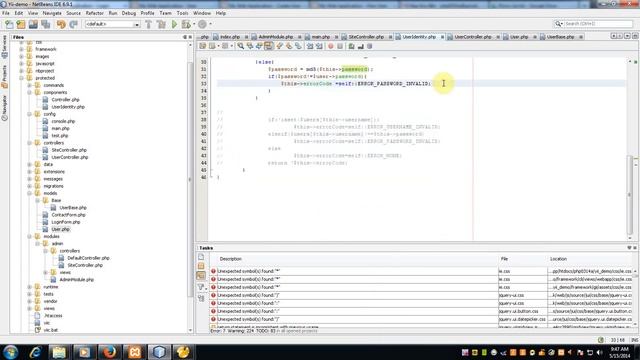Image resolution: width=640 pixels, height=360 pixels.
Task: Toggle Tasks panel group-by-category icon
Action: coord(201,299)
